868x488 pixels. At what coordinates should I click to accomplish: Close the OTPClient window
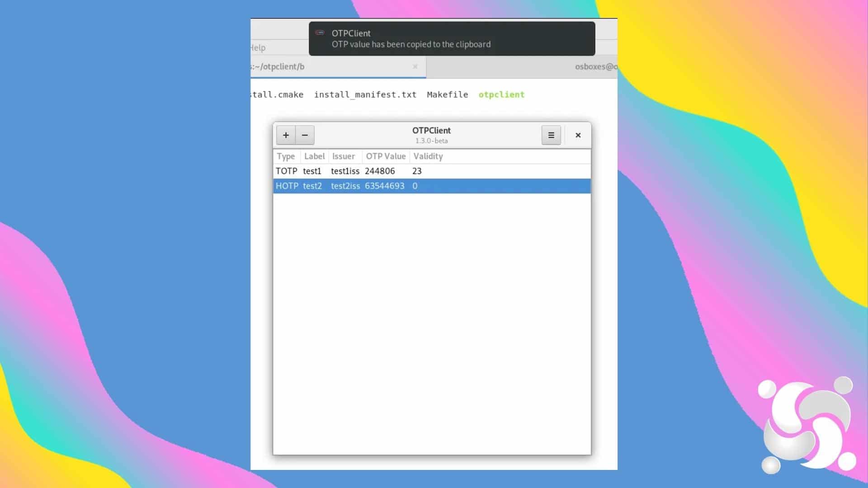coord(578,135)
